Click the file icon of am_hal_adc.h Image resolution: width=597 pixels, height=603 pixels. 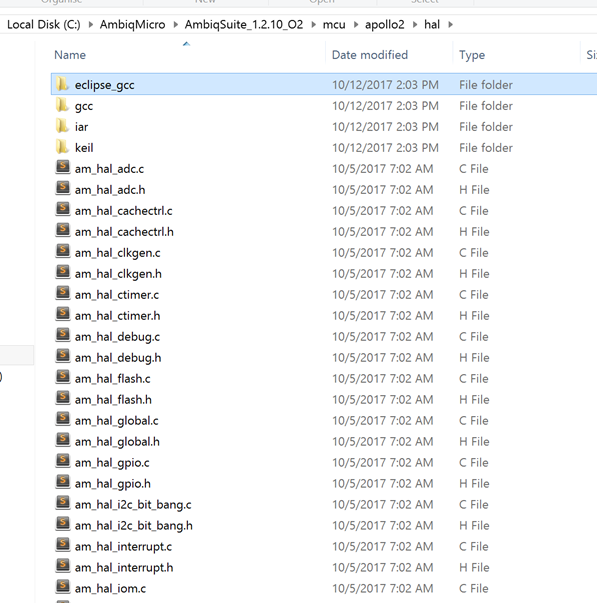[63, 189]
